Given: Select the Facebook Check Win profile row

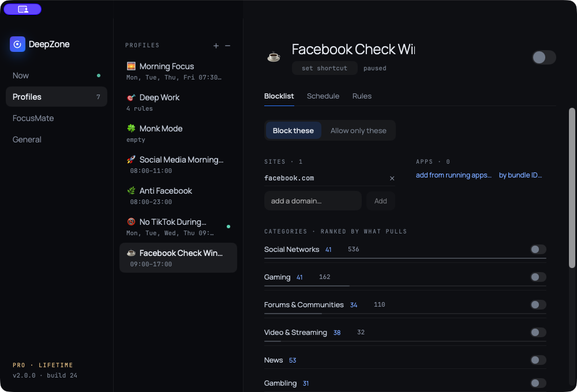Looking at the screenshot, I should [178, 258].
